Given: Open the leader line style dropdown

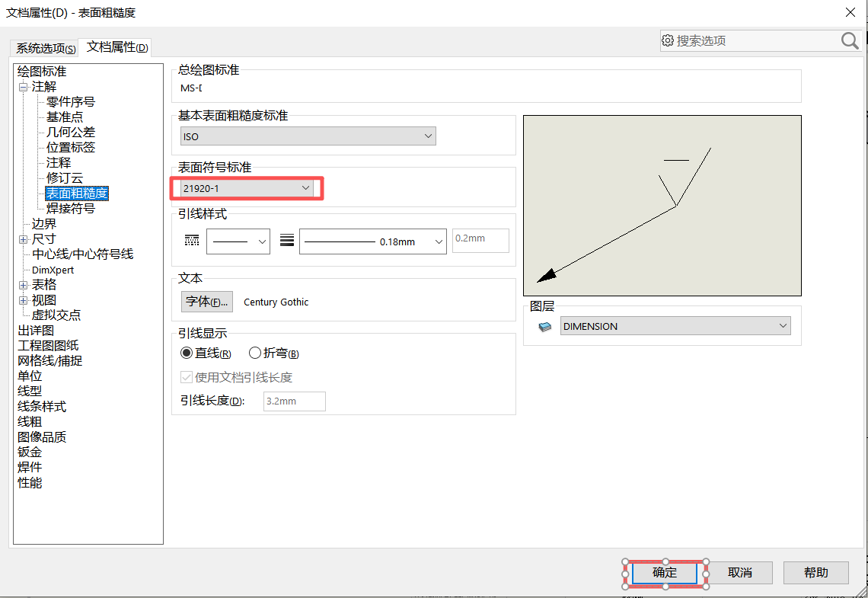Looking at the screenshot, I should [x=238, y=241].
